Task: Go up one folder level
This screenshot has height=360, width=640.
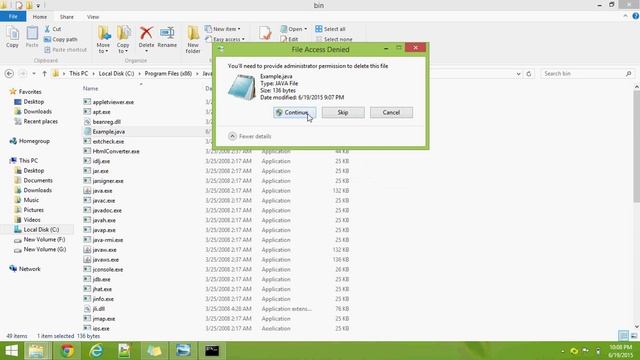Action: pyautogui.click(x=44, y=73)
